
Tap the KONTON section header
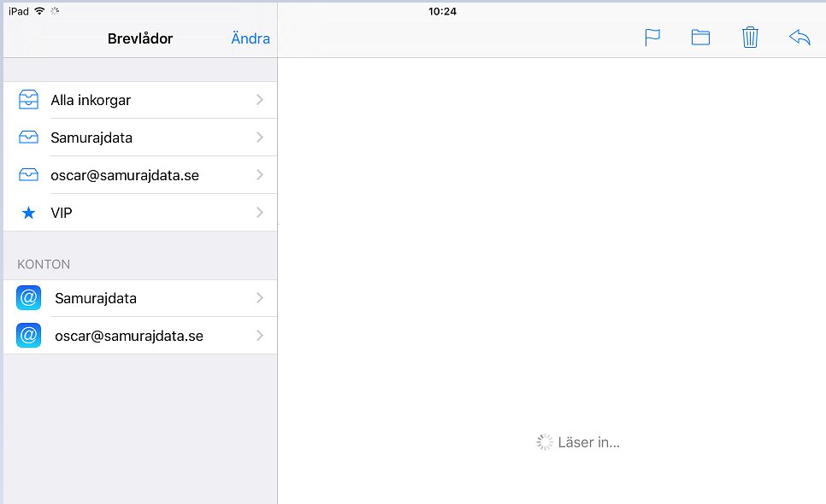coord(44,264)
